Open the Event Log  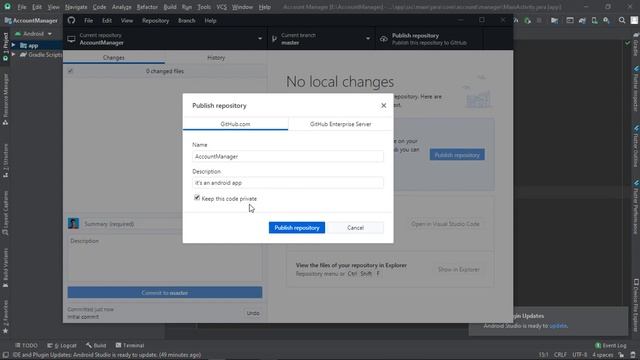click(611, 345)
